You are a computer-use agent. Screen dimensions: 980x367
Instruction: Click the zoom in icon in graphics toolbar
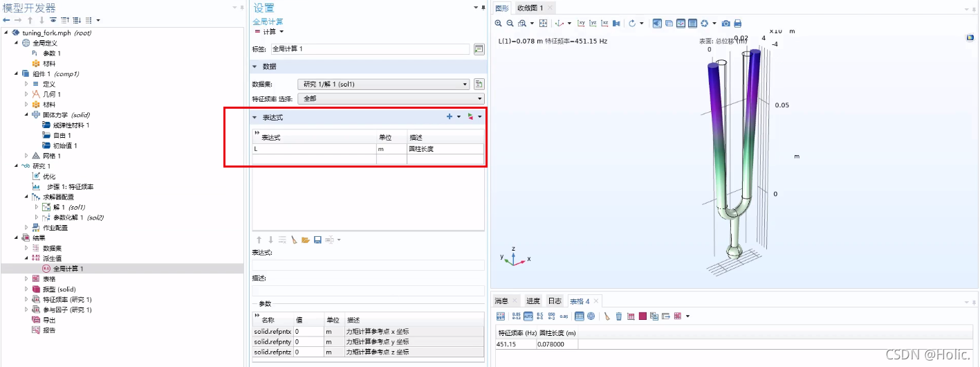pos(498,23)
